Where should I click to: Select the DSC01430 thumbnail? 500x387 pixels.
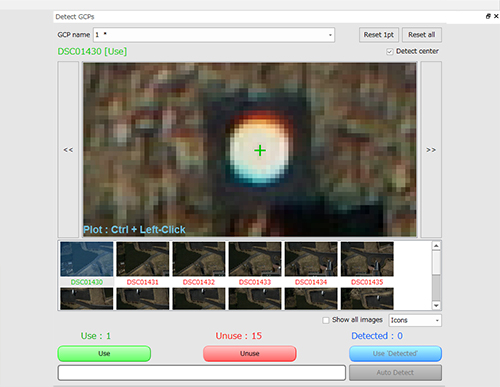click(x=87, y=263)
